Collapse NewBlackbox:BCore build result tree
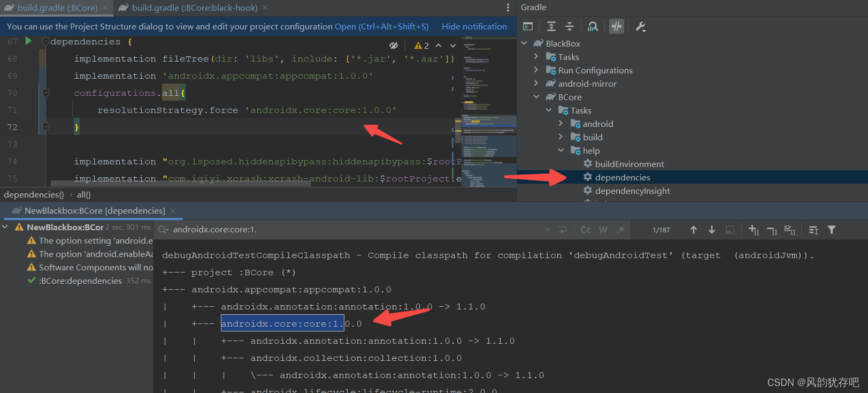Image resolution: width=868 pixels, height=393 pixels. (x=5, y=227)
